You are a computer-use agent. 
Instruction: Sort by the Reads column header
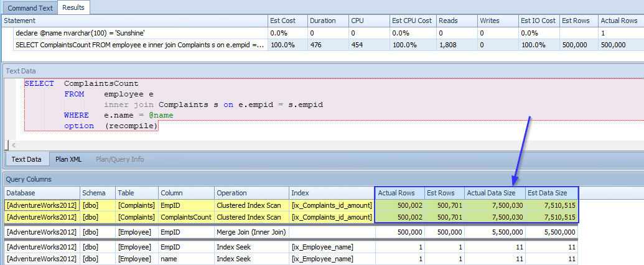[448, 21]
